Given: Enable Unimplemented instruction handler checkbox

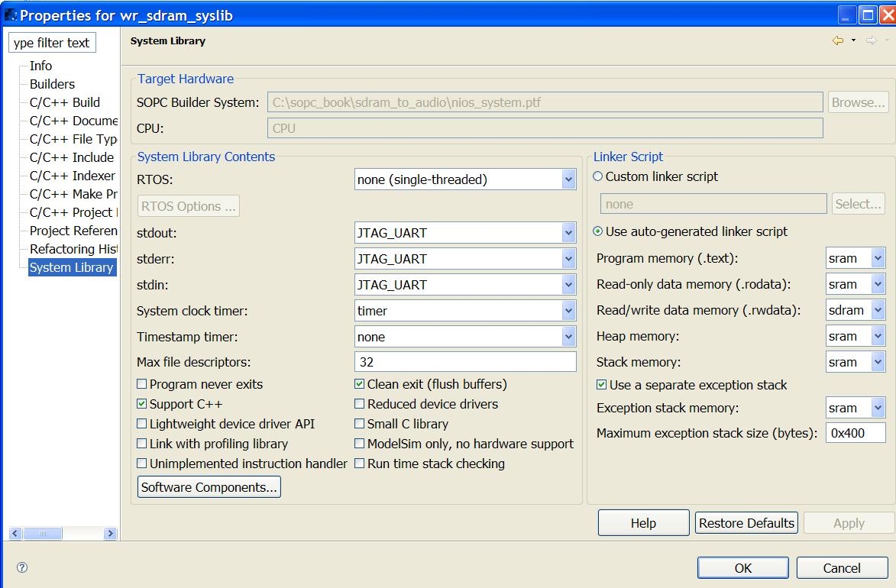Looking at the screenshot, I should click(142, 464).
